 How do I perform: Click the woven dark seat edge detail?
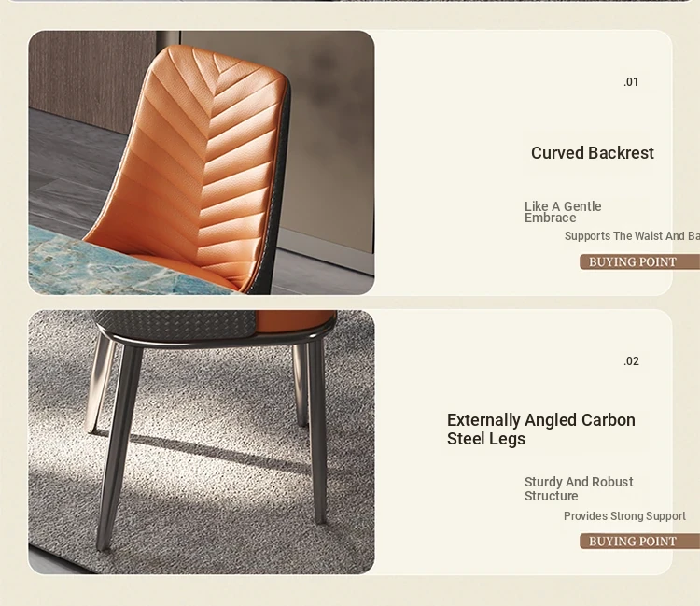(x=175, y=326)
